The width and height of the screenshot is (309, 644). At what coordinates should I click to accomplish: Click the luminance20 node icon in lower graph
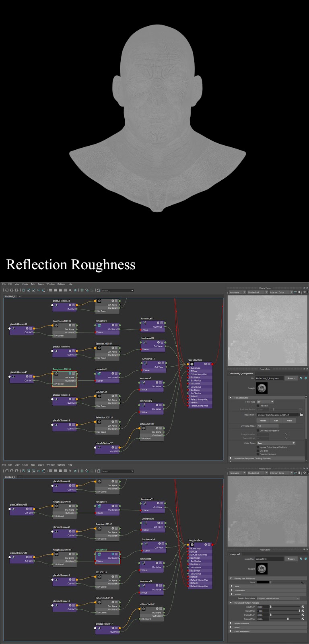145,523
